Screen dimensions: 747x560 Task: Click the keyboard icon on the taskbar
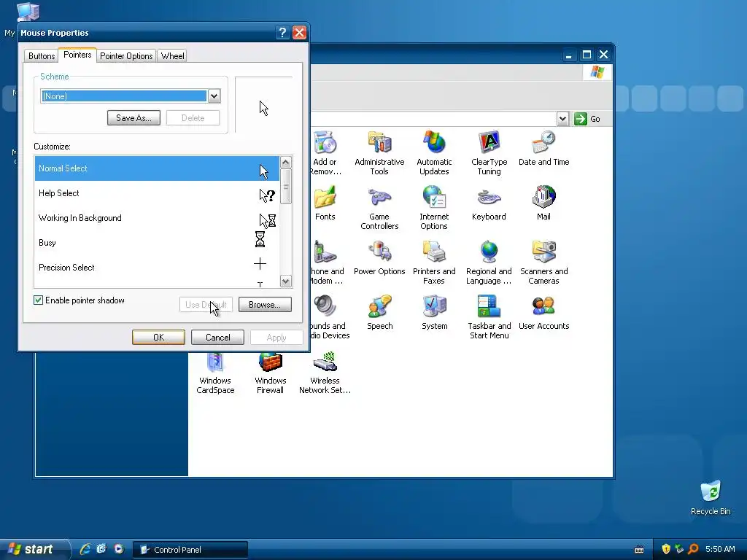tap(639, 550)
